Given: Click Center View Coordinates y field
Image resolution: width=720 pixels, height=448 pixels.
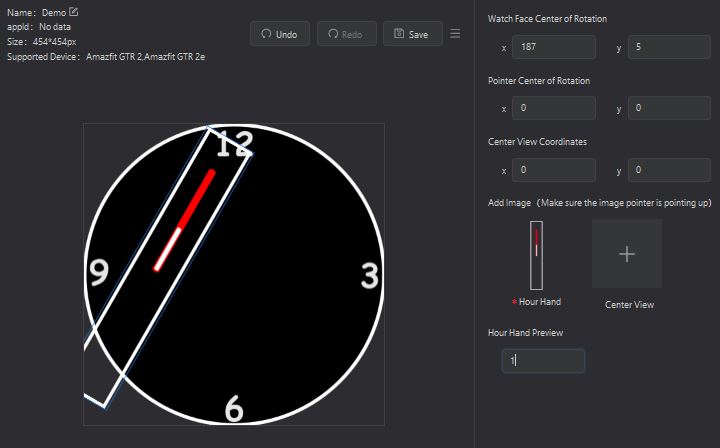Looking at the screenshot, I should coord(669,170).
